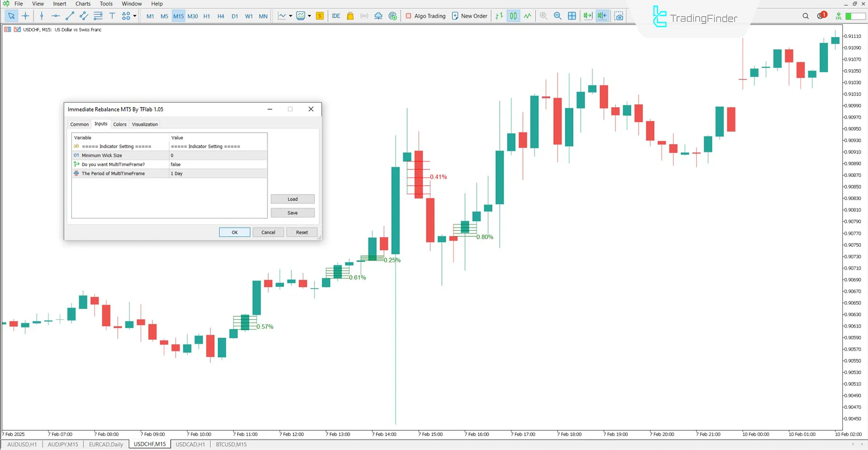Load saved indicator settings
Image resolution: width=868 pixels, height=450 pixels.
coord(292,199)
